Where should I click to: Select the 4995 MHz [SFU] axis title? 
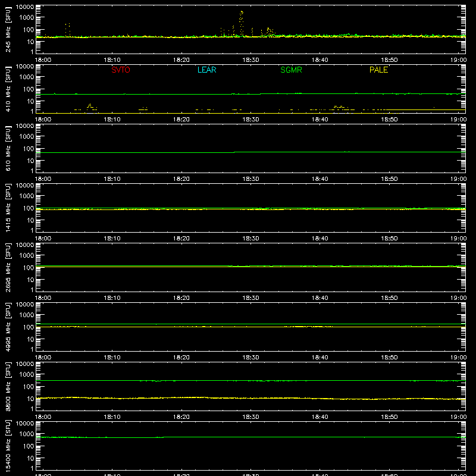(x=8, y=327)
